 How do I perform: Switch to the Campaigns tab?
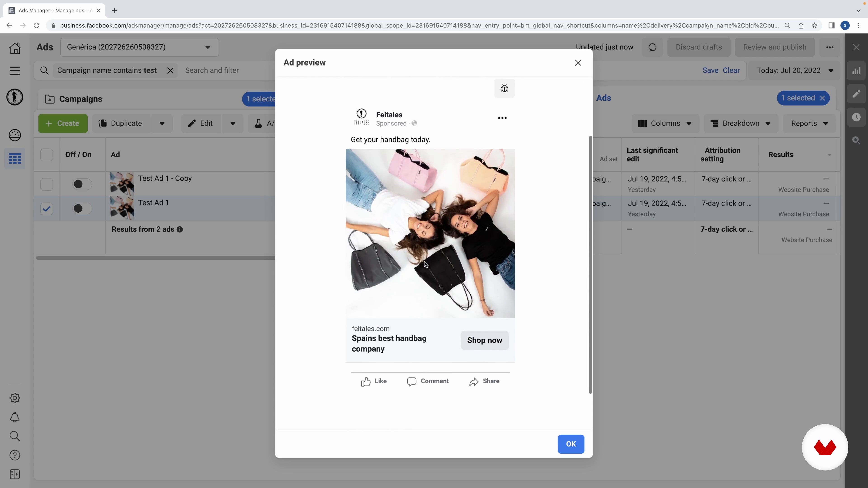(80, 99)
